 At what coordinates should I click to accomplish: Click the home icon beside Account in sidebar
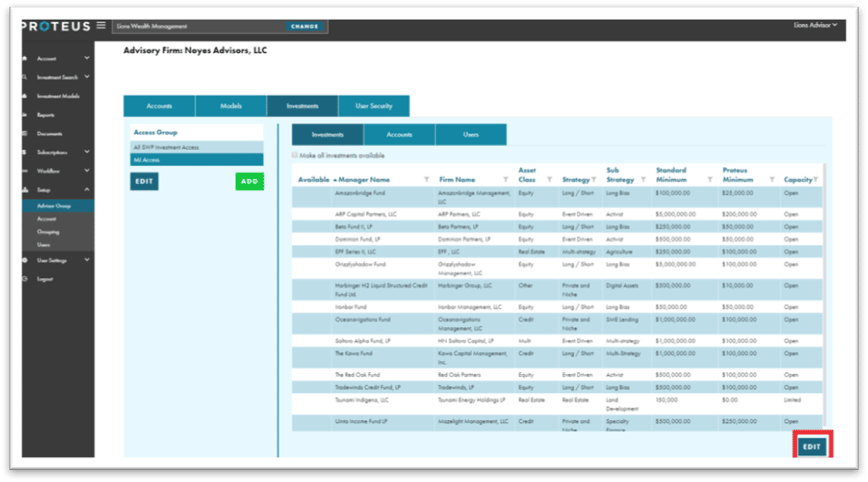(x=24, y=58)
